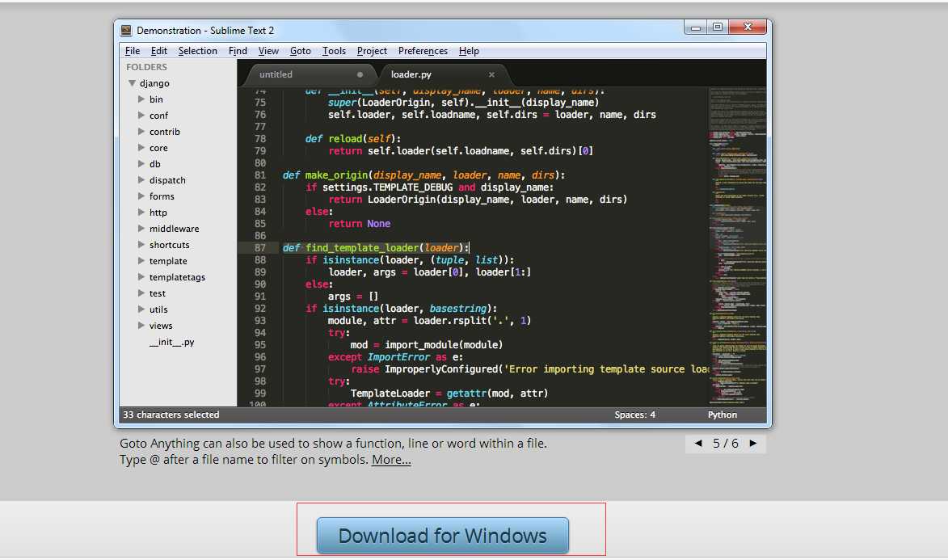Click the minimap on the right of editor

737,246
